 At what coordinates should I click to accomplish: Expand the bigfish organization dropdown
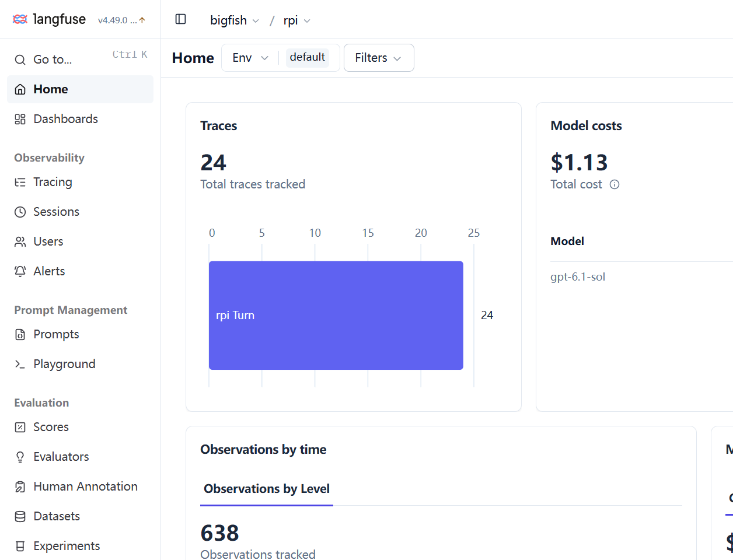235,20
